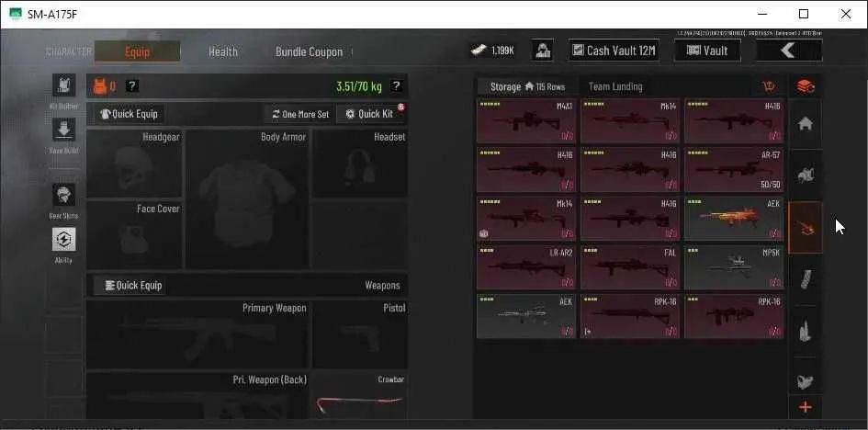Open the Gear Skins menu
The height and width of the screenshot is (430, 868).
pyautogui.click(x=63, y=195)
